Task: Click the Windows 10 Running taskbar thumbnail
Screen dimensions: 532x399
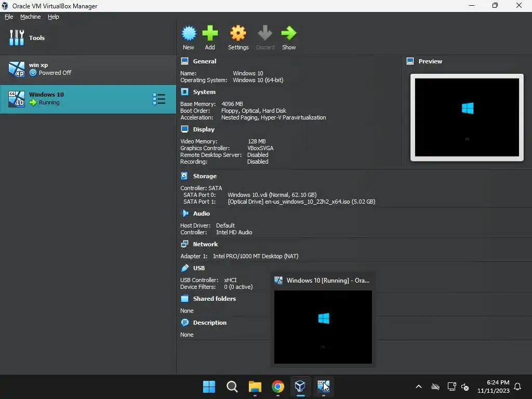Action: tap(323, 327)
